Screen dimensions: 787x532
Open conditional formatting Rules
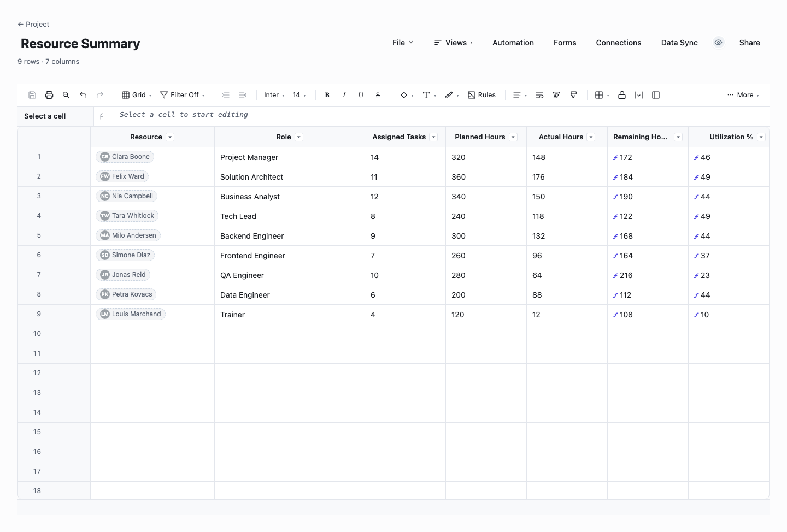(x=481, y=95)
